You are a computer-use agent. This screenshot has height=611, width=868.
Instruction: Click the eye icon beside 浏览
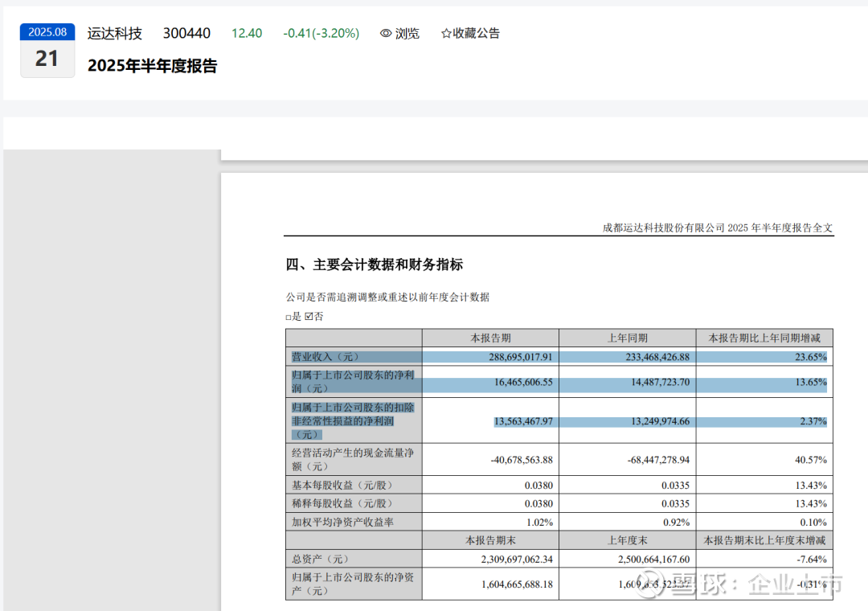click(386, 34)
